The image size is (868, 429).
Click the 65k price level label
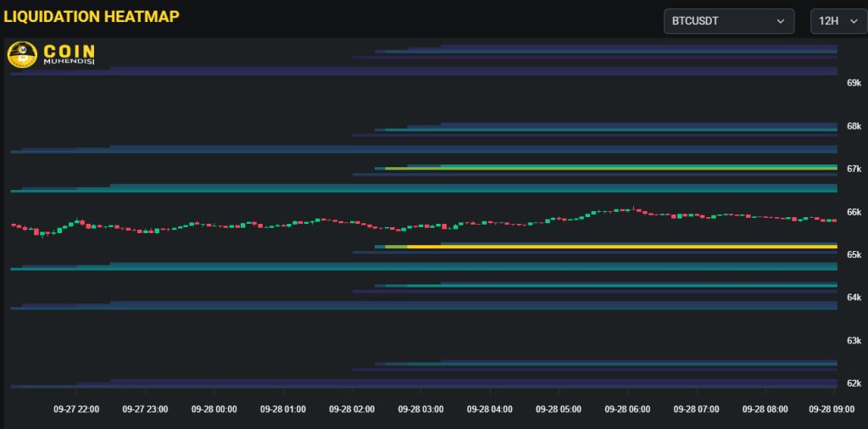(x=854, y=254)
